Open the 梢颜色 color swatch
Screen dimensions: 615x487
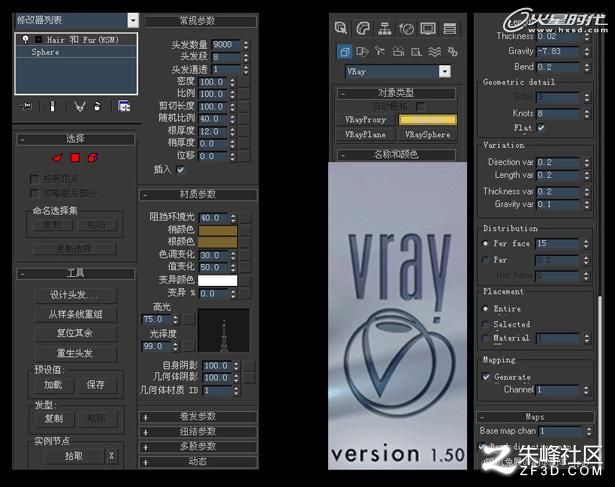(x=218, y=230)
